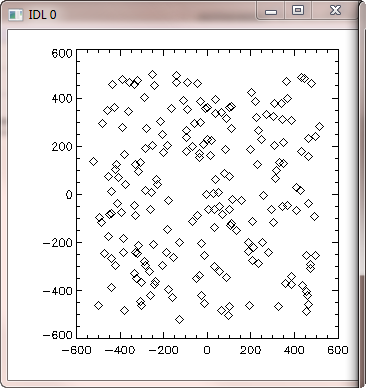Viewport: 366px width, 388px height.
Task: Click the leftmost diamond marker in the plot
Action: click(x=94, y=162)
